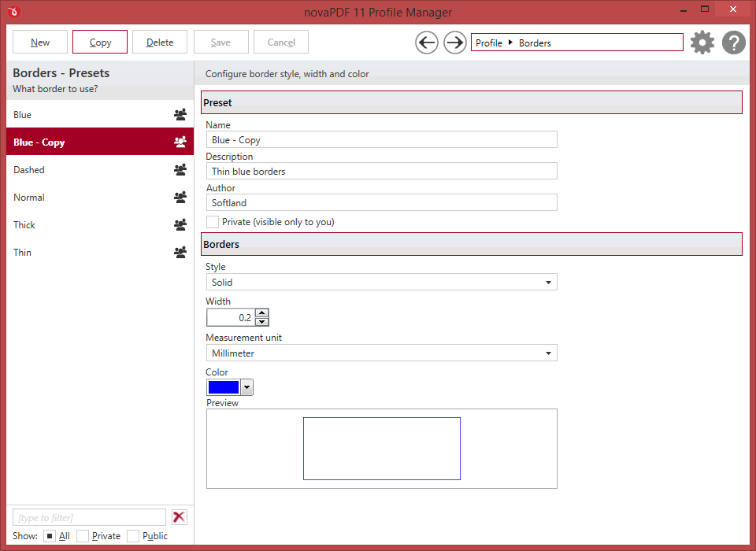Image resolution: width=756 pixels, height=551 pixels.
Task: Toggle the Private (visible only to you) checkbox
Action: [x=213, y=222]
